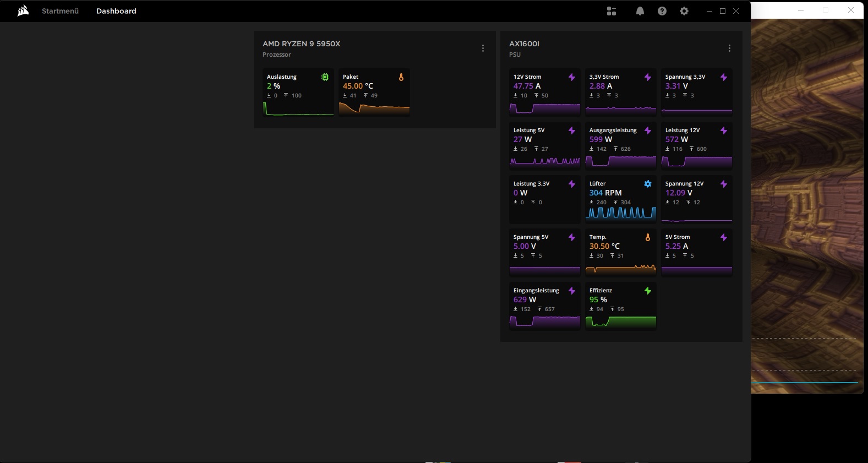This screenshot has height=463, width=868.
Task: Click thermometer icon on Paket tile
Action: [401, 77]
